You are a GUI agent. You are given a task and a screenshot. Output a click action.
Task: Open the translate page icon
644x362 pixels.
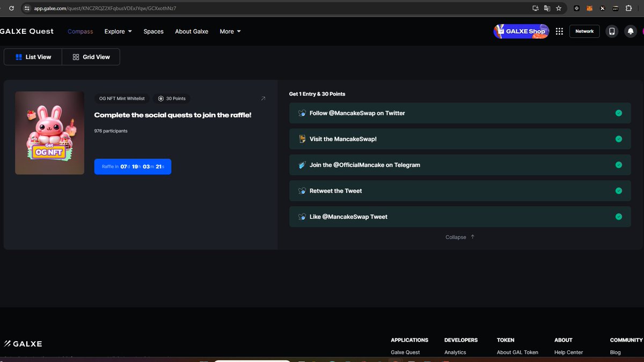[x=547, y=8]
